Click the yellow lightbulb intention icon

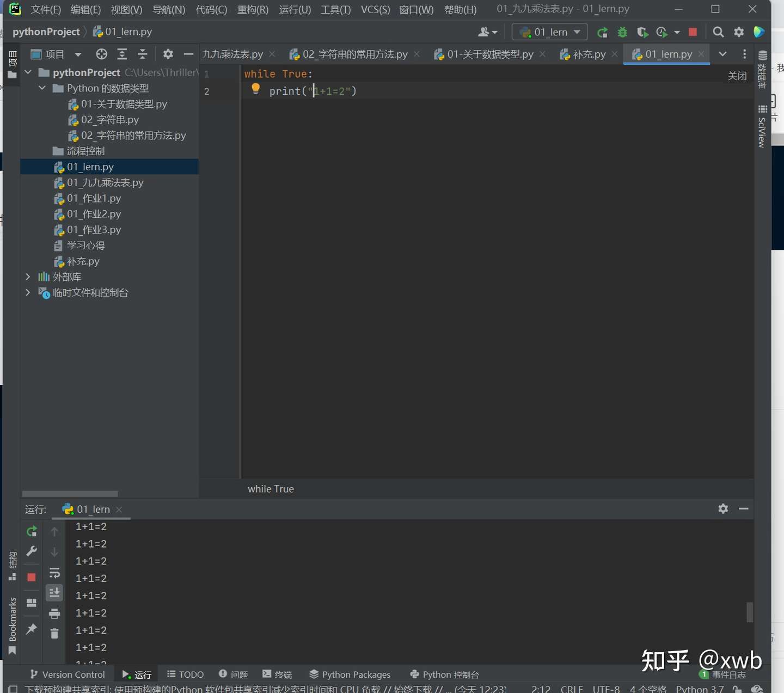pyautogui.click(x=255, y=89)
